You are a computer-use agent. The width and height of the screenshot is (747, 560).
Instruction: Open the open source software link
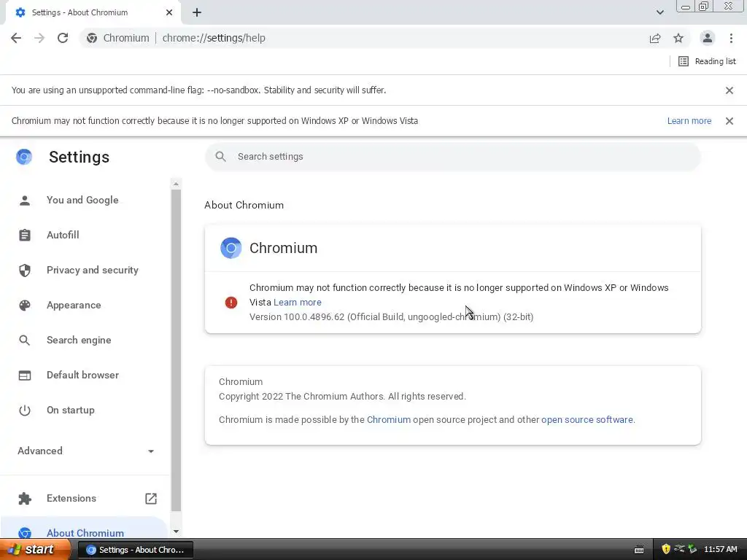click(x=587, y=419)
